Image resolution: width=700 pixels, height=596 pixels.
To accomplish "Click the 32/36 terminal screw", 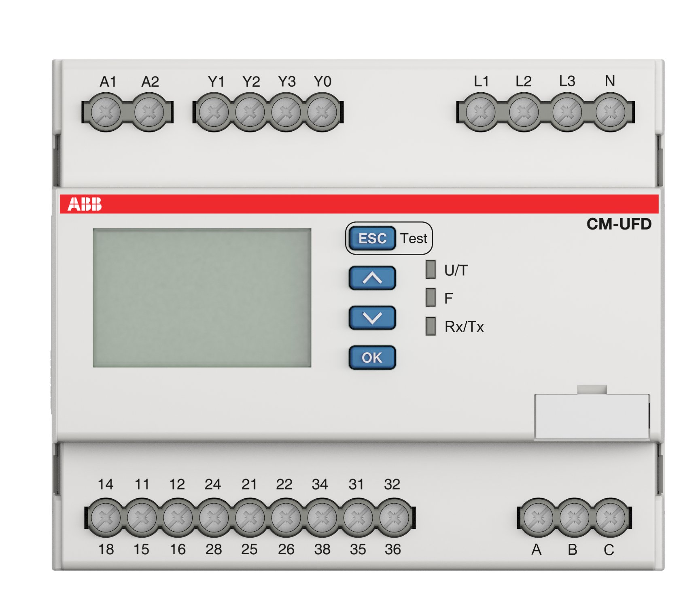I will coord(394,517).
